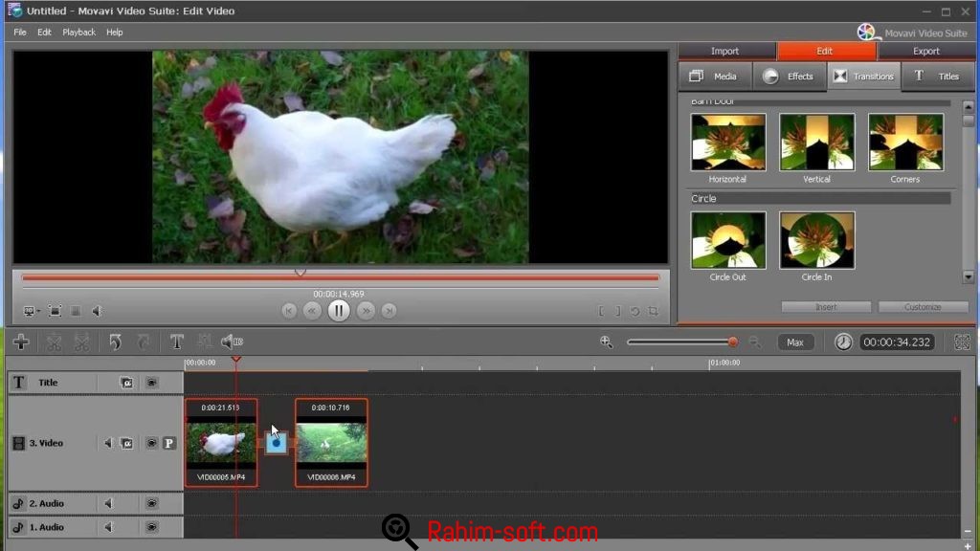This screenshot has height=551, width=980.
Task: Switch to the Export tab
Action: click(925, 51)
